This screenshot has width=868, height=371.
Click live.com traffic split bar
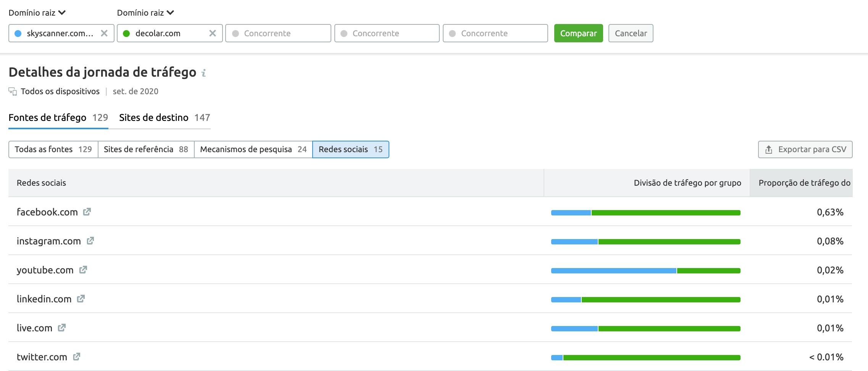click(x=645, y=329)
